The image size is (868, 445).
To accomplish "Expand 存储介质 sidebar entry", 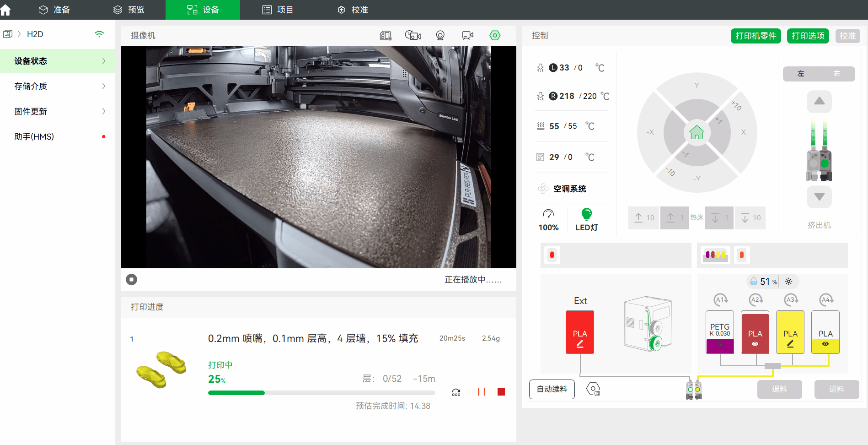I will point(58,86).
